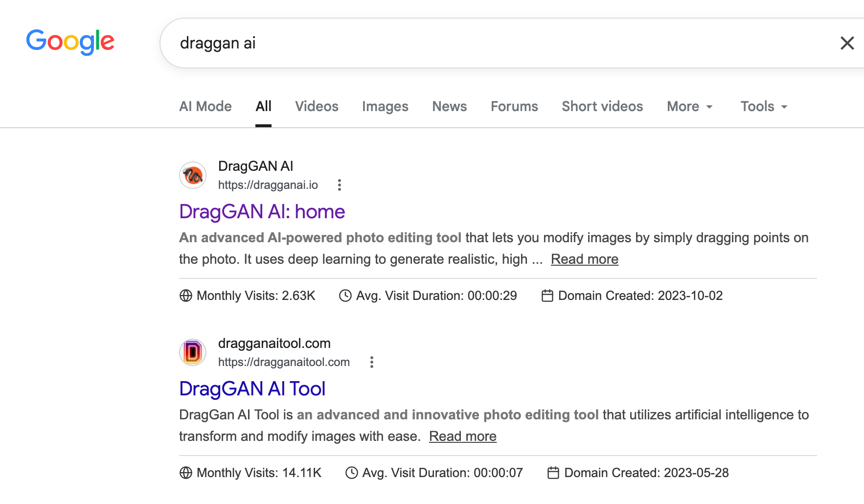Click 'Domain Created: 2023-10-02' text
This screenshot has width=864, height=504.
(640, 296)
